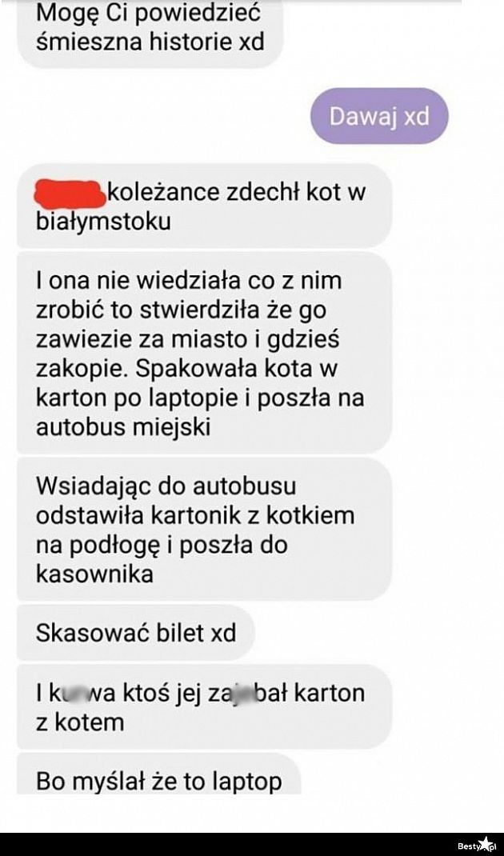Viewport: 504px width, 856px height.
Task: Click the word 'białymstoku' in the message
Action: [x=103, y=222]
